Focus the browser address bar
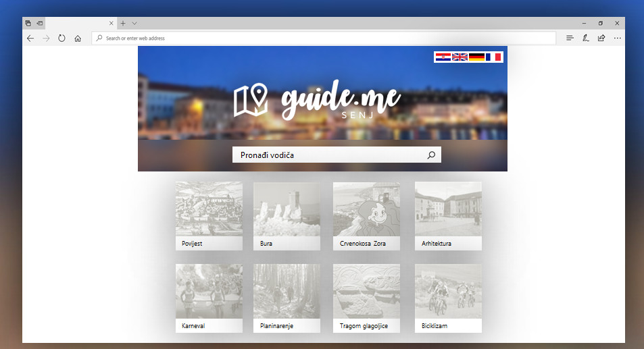This screenshot has height=349, width=644. (324, 38)
